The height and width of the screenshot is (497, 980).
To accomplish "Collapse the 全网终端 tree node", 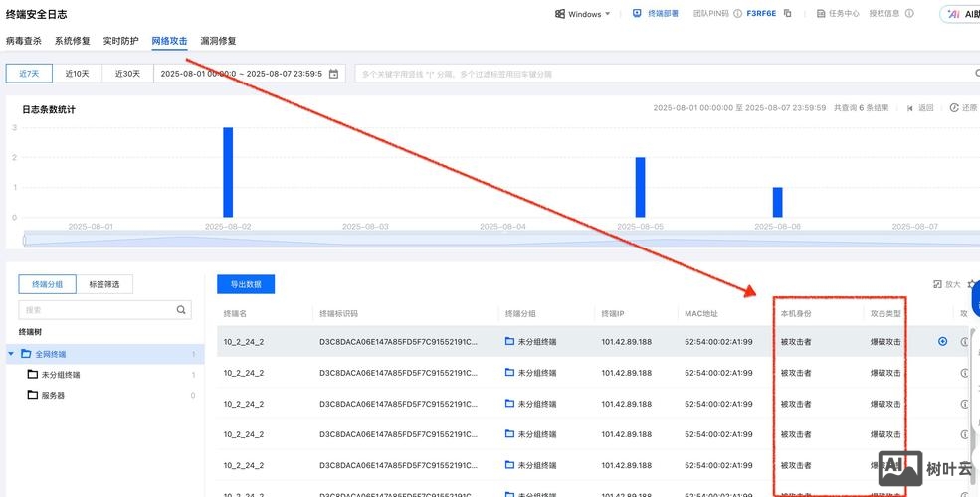I will click(x=12, y=354).
